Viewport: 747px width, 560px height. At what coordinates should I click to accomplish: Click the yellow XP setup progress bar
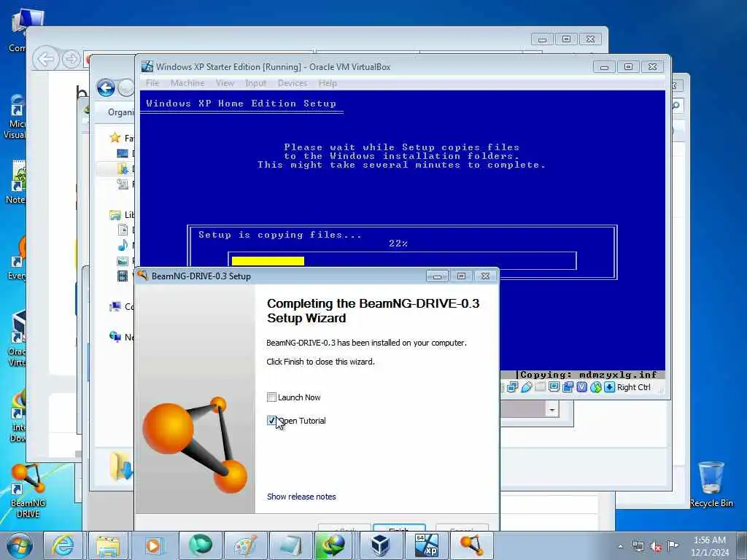(268, 261)
